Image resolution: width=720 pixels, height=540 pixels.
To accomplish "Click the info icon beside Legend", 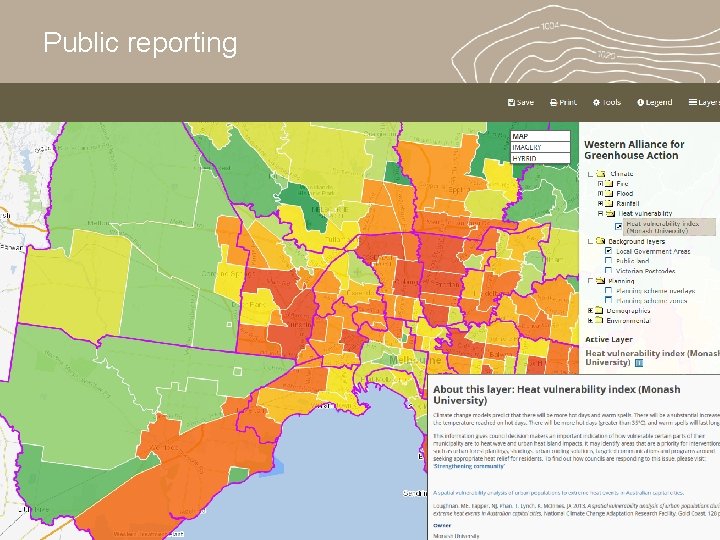I will pos(640,102).
